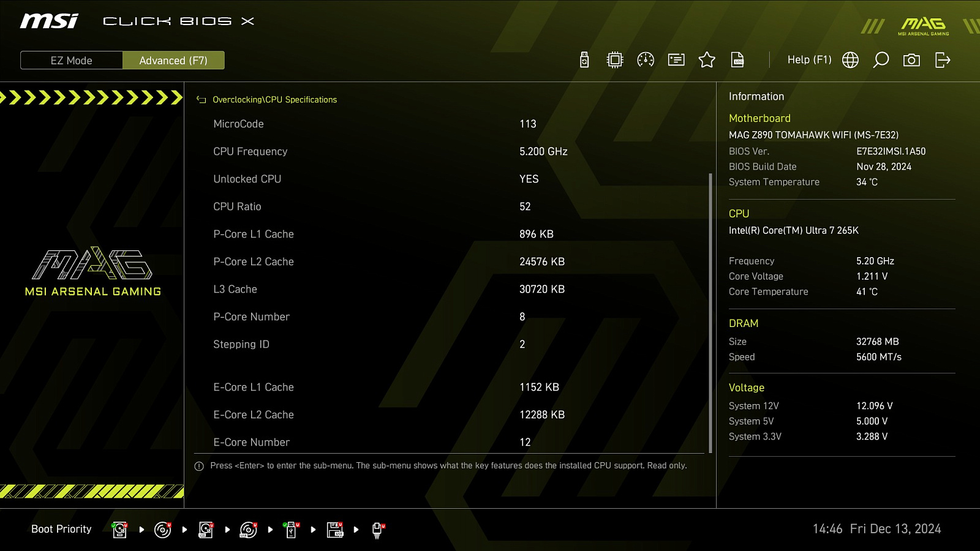
Task: Click the Boot Priority label
Action: 61,529
